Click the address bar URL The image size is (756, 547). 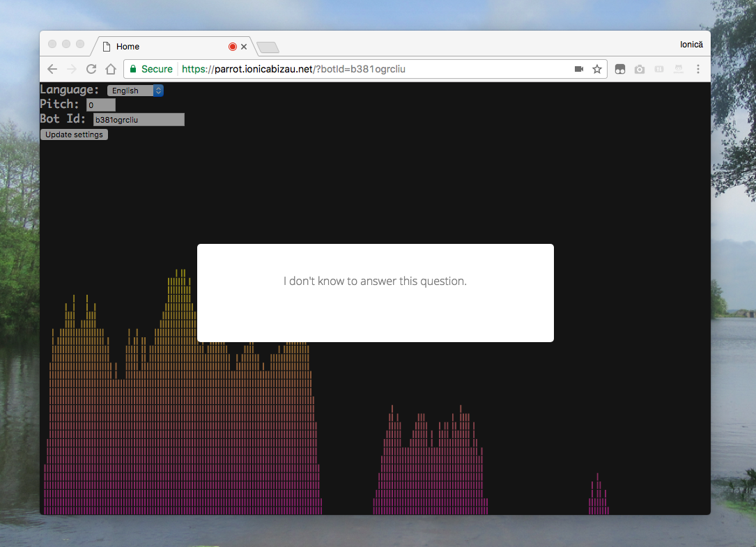point(293,69)
